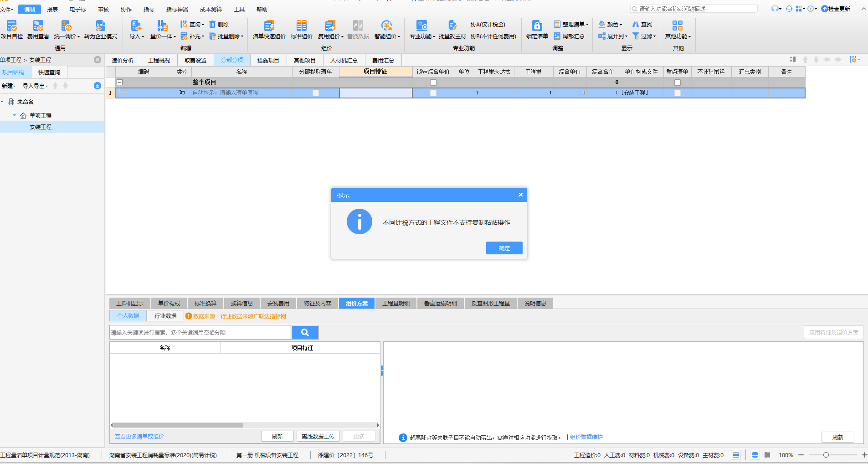Open 新建 dropdown in project panel
The image size is (868, 464).
pyautogui.click(x=8, y=86)
